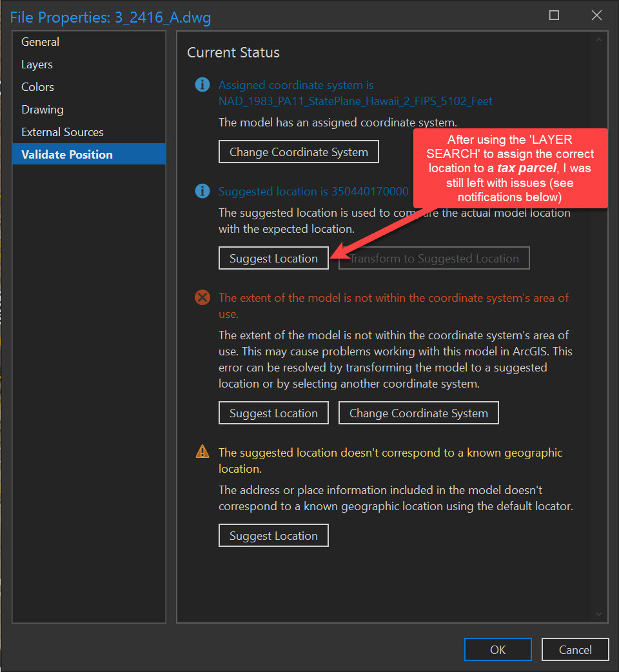Open the Layers section
This screenshot has width=619, height=672.
37,64
